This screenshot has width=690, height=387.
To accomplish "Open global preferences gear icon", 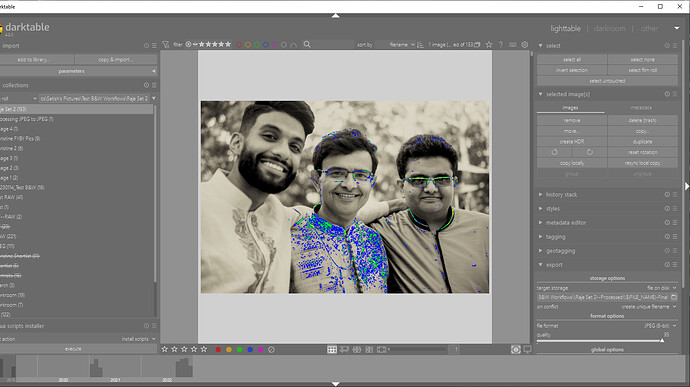I will [x=525, y=44].
